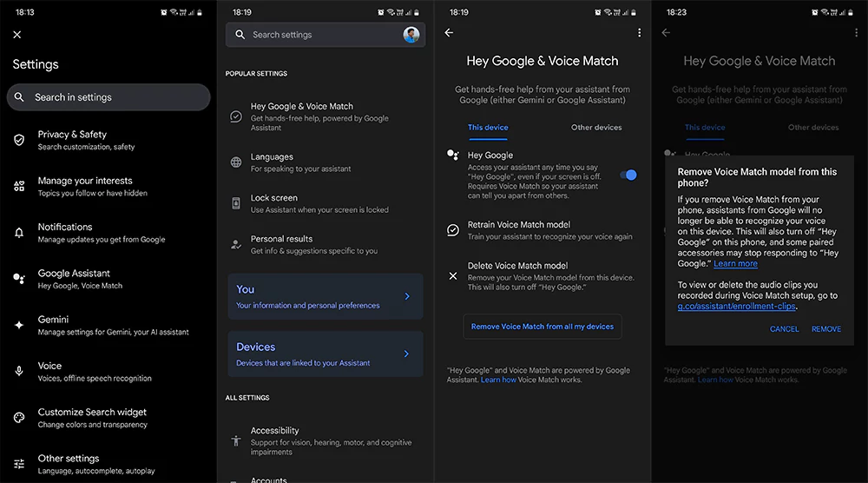
Task: Focus the Search settings input field
Action: (x=325, y=35)
